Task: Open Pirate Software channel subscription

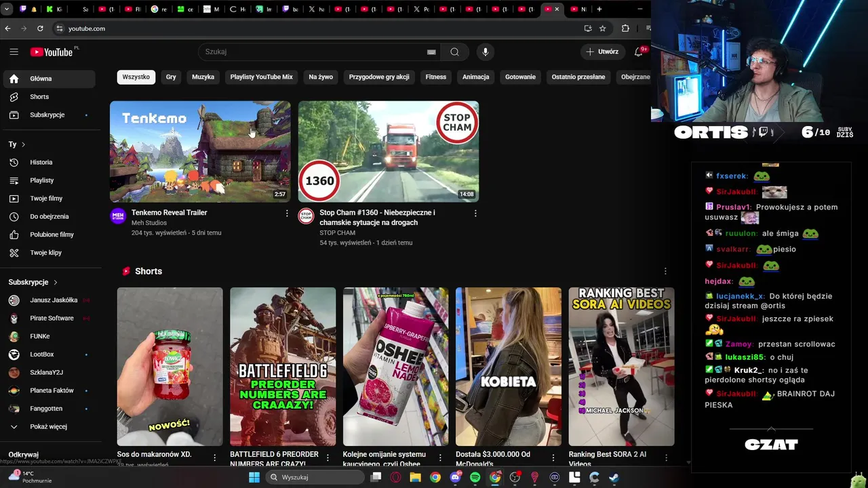Action: 47,318
